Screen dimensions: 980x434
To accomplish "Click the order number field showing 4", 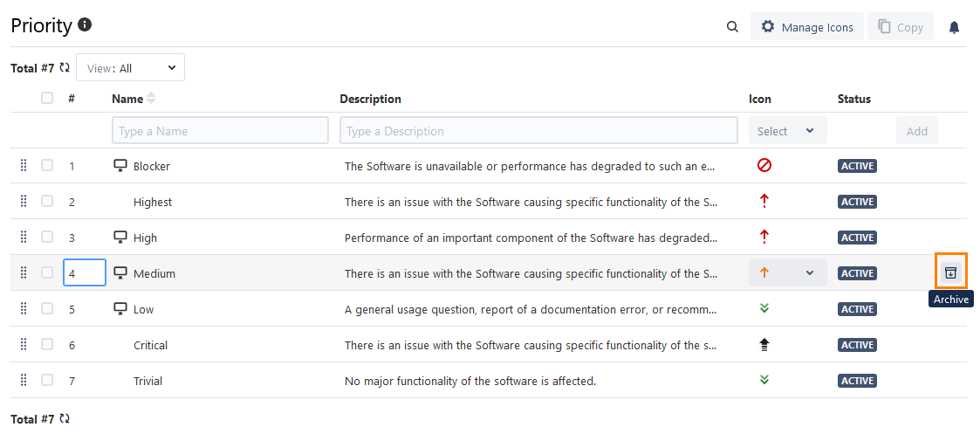I will (85, 272).
